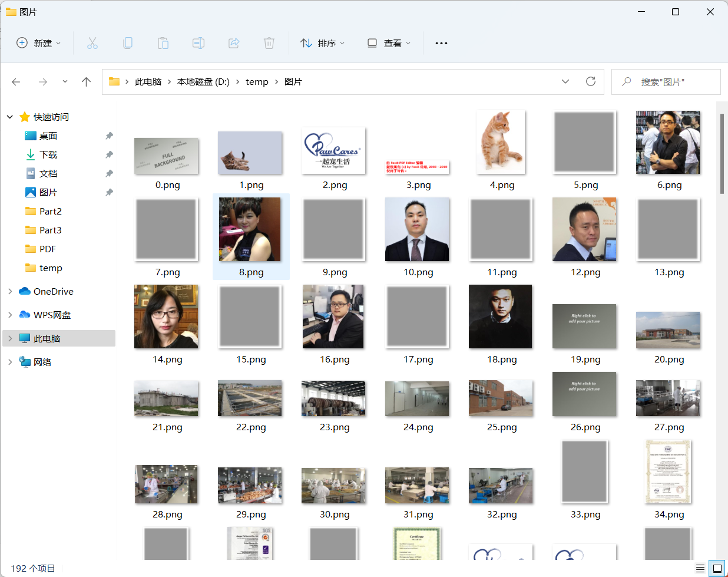Collapse the 快速访问 section
Viewport: 728px width, 577px height.
[9, 117]
